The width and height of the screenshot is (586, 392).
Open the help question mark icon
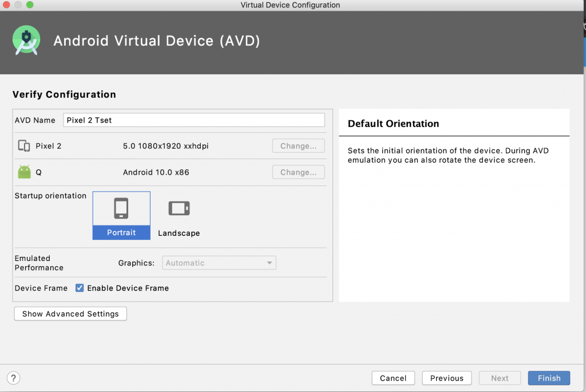[x=14, y=378]
